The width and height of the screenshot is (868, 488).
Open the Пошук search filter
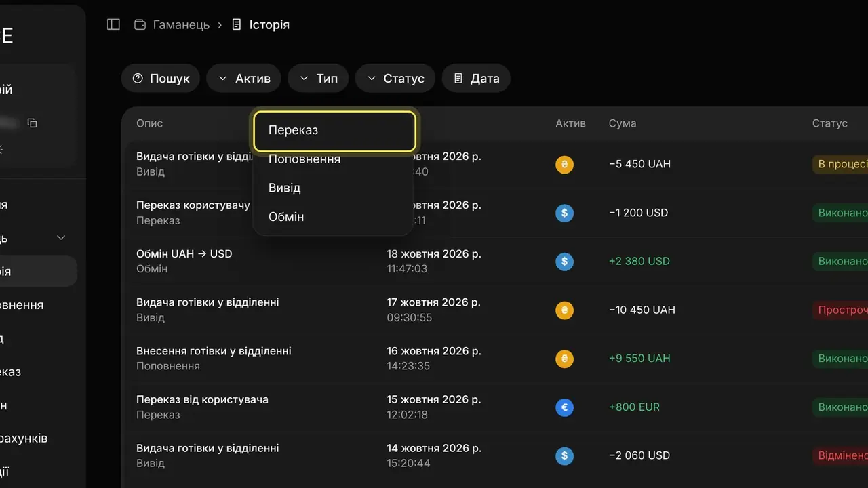(x=161, y=79)
